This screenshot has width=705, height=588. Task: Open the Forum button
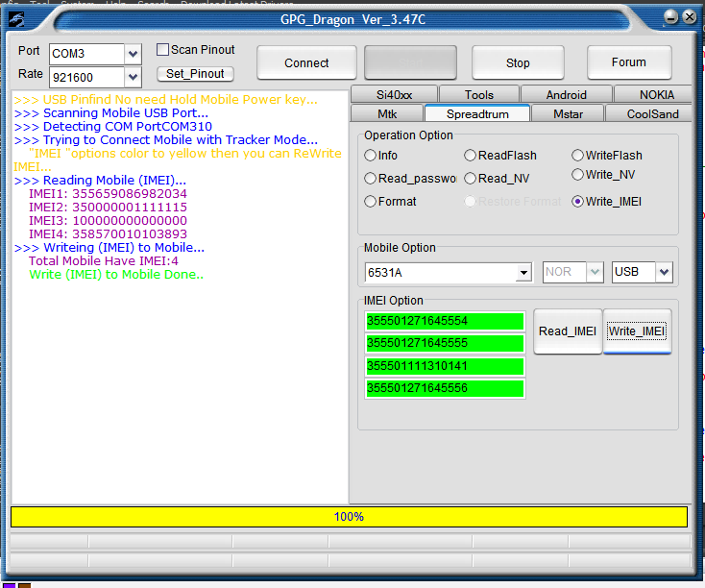click(629, 62)
